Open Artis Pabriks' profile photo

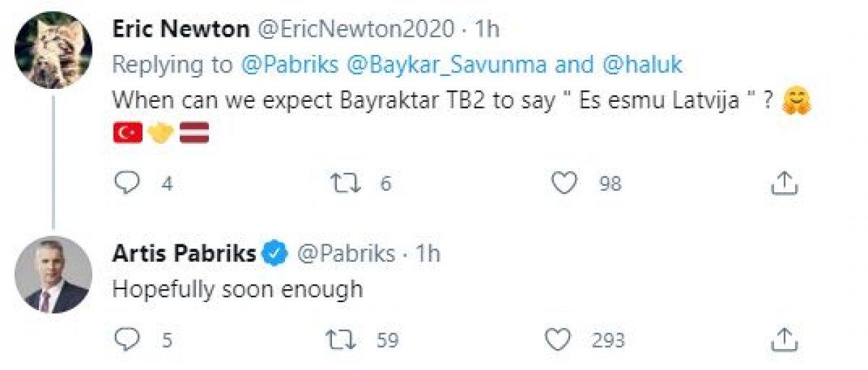54,275
